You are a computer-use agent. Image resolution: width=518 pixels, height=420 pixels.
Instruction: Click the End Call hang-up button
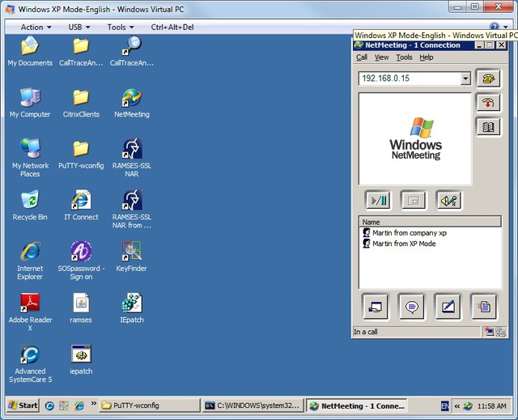[x=488, y=103]
